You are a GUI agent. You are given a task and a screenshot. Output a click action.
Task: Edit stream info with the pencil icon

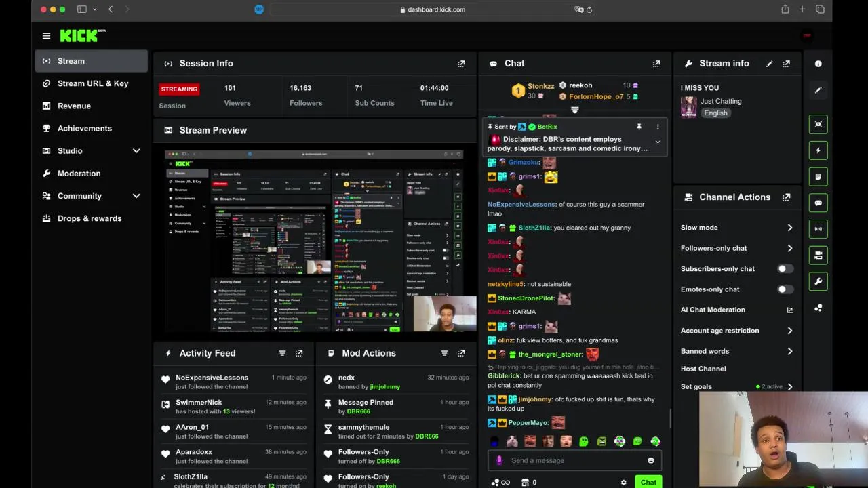769,64
